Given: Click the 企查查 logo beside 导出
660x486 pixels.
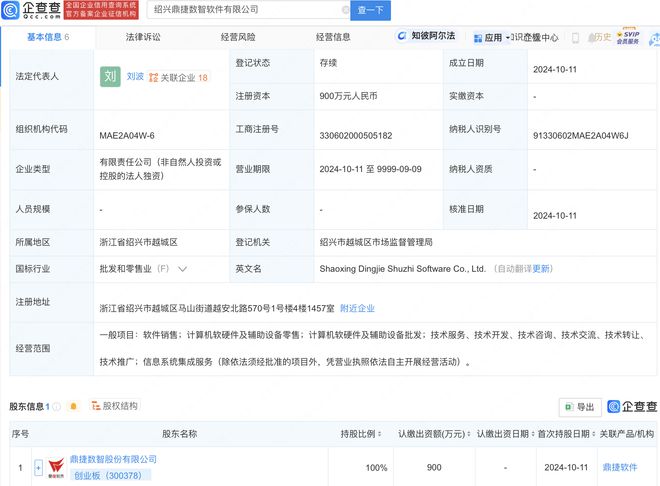Looking at the screenshot, I should pos(632,406).
